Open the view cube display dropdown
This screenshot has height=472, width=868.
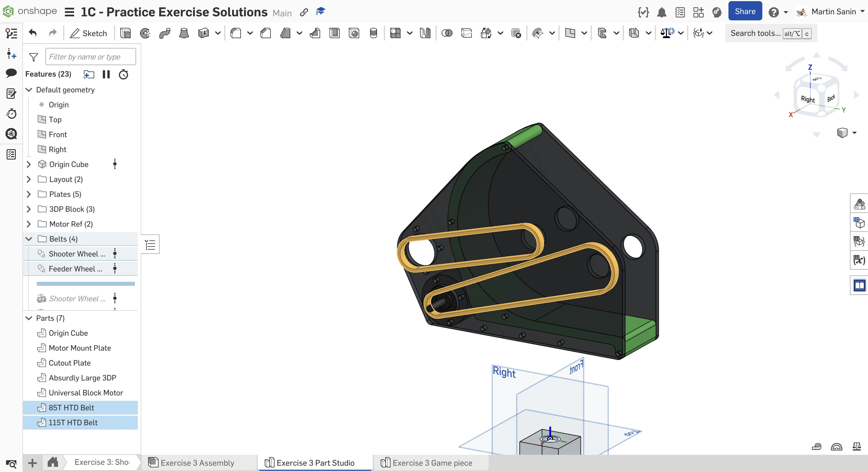[x=854, y=133]
